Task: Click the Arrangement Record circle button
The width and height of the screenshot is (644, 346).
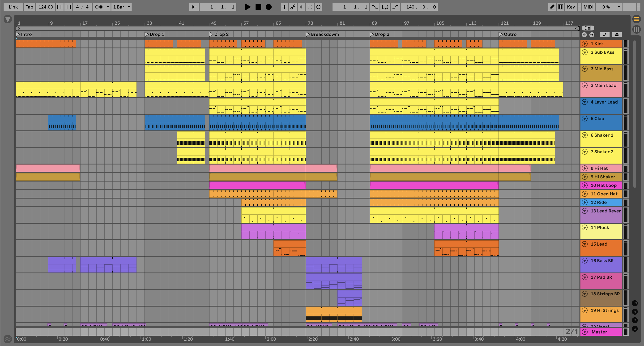Action: (269, 7)
